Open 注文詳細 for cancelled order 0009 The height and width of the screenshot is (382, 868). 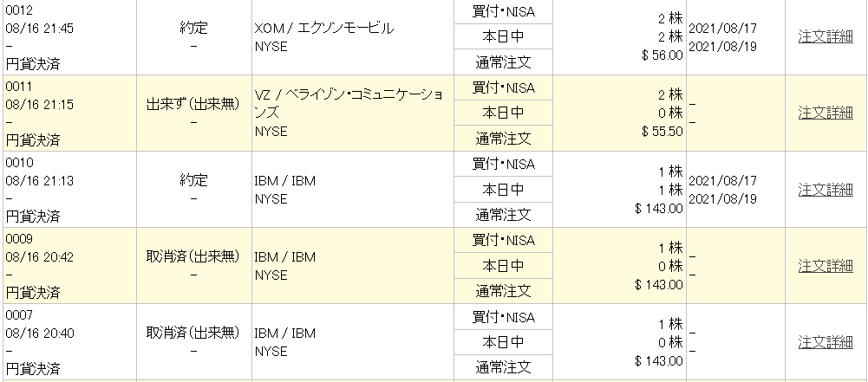coord(826,265)
